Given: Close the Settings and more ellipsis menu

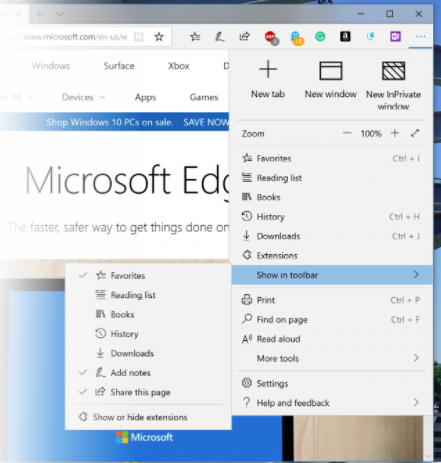Looking at the screenshot, I should [x=420, y=36].
